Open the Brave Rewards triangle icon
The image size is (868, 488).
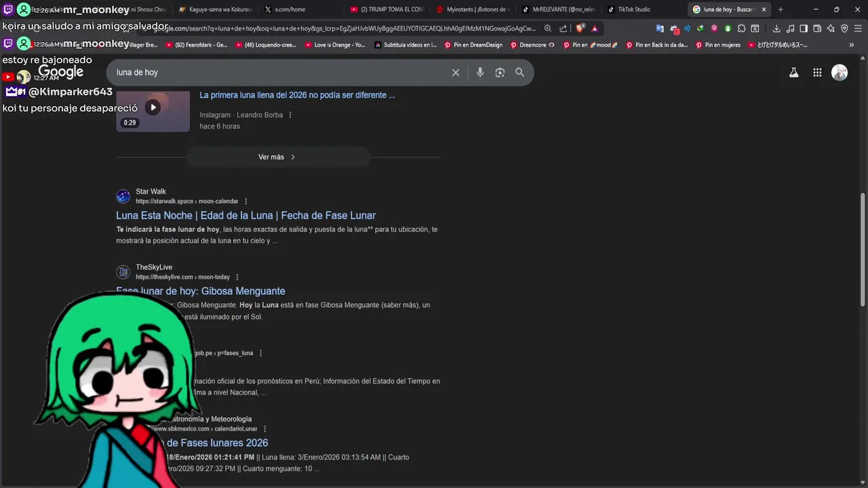pyautogui.click(x=594, y=28)
